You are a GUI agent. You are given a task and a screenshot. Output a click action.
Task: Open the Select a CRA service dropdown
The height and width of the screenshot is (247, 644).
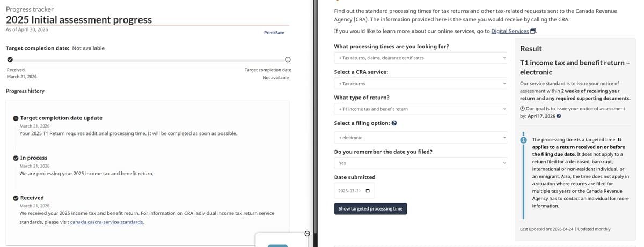(421, 84)
